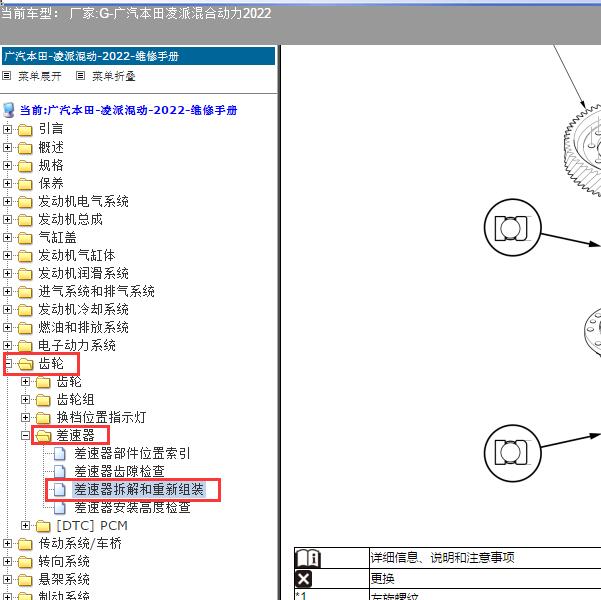Expand the 规格 tree node
Viewport: 601px width, 600px height.
[x=7, y=165]
